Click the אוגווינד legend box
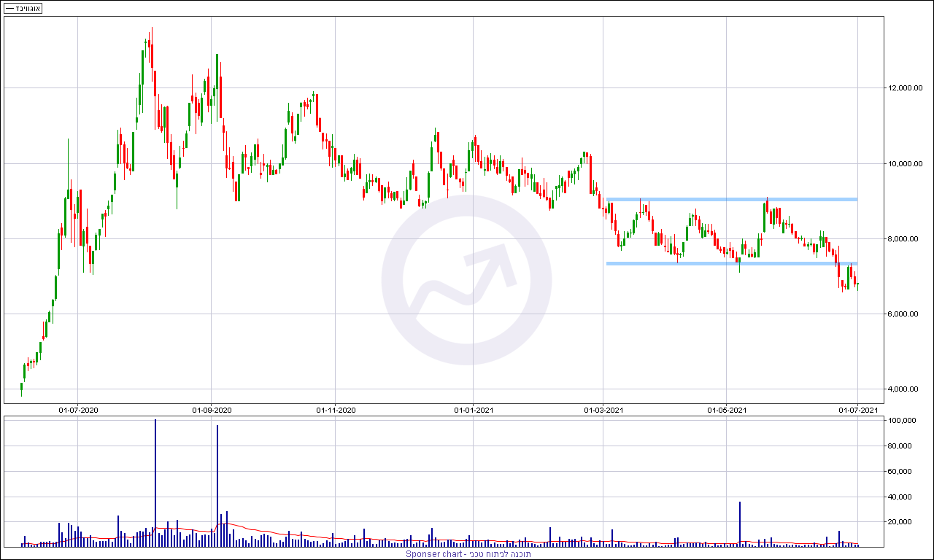The height and width of the screenshot is (560, 934). (x=23, y=9)
